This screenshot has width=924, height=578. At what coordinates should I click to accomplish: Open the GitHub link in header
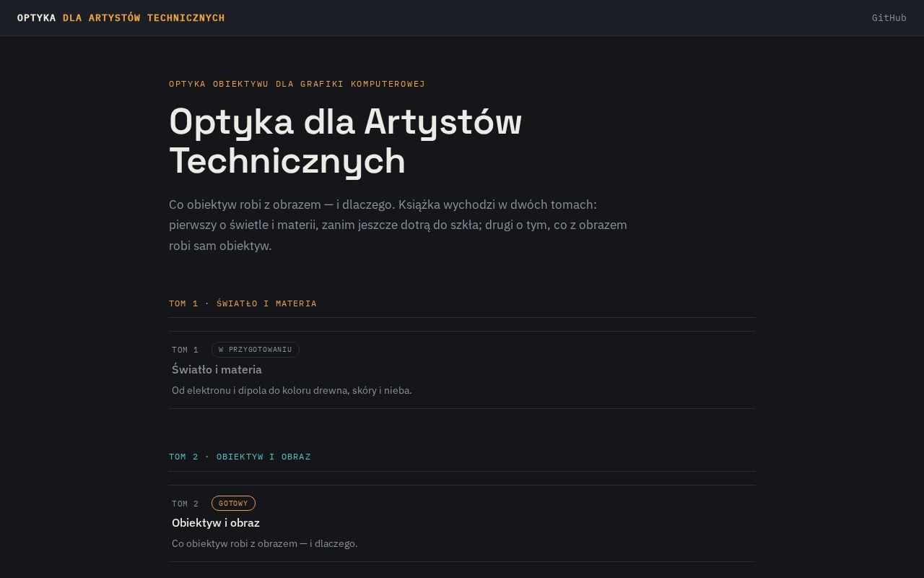(x=889, y=18)
